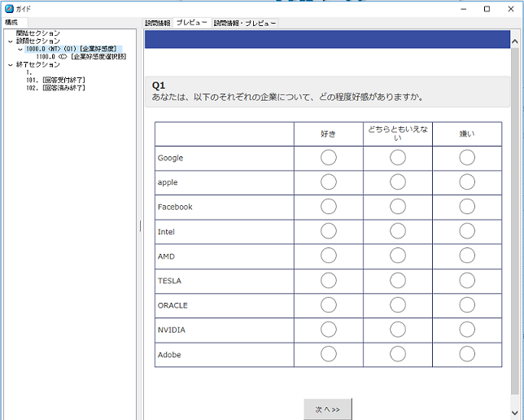Collapse the 1000.0 企業好感度 node
Image resolution: width=524 pixels, height=420 pixels.
coord(20,49)
